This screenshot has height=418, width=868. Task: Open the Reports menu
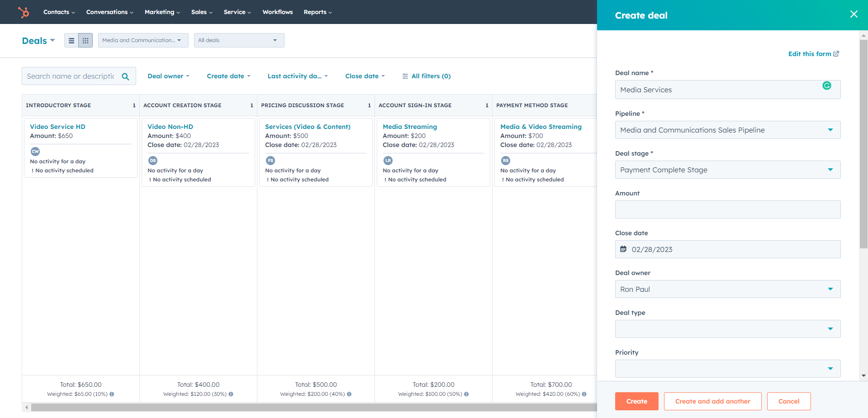[x=318, y=12]
